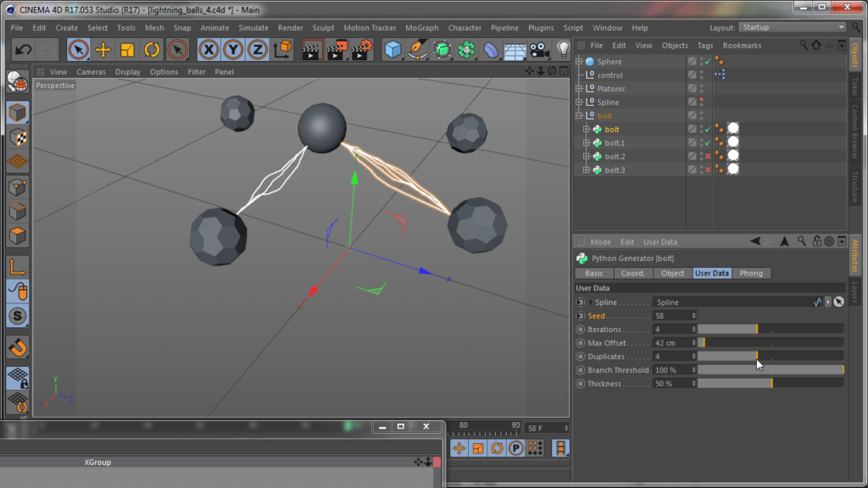The height and width of the screenshot is (488, 868).
Task: Add a Cube primitive object
Action: [x=393, y=50]
